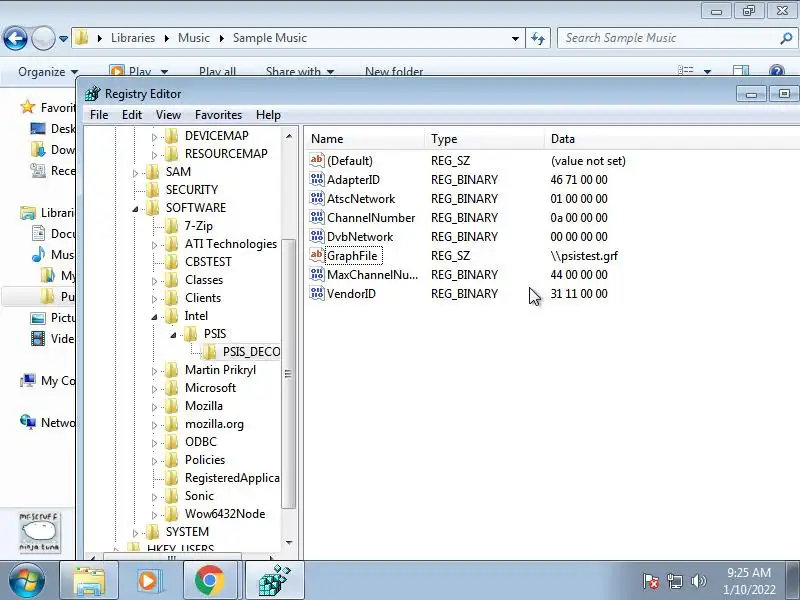
Task: Click the refresh button in Explorer address bar
Action: [x=538, y=38]
